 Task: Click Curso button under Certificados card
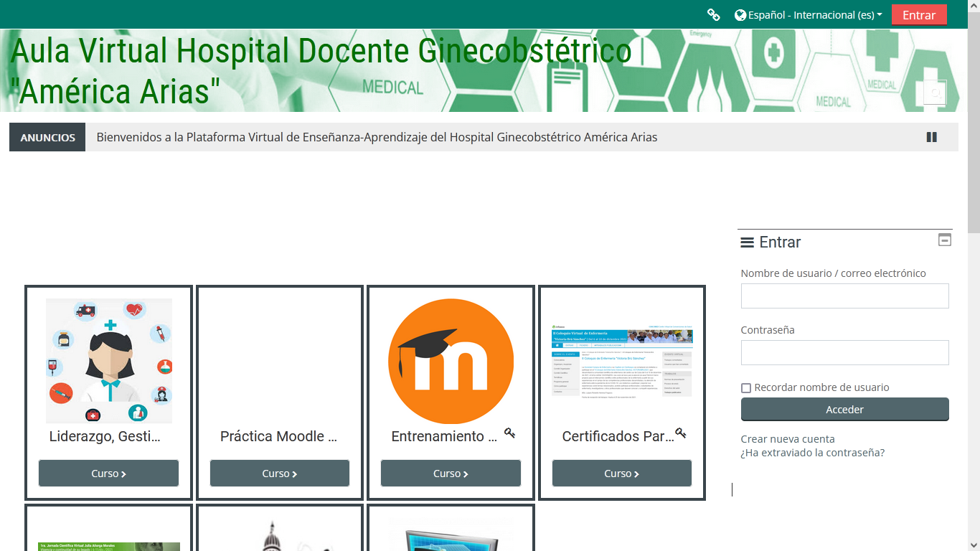click(621, 474)
